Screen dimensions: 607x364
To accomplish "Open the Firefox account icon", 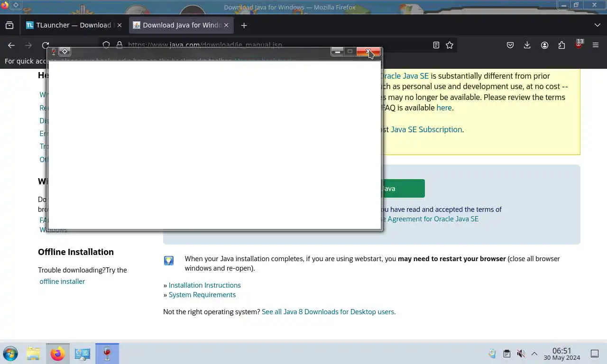I will 544,45.
